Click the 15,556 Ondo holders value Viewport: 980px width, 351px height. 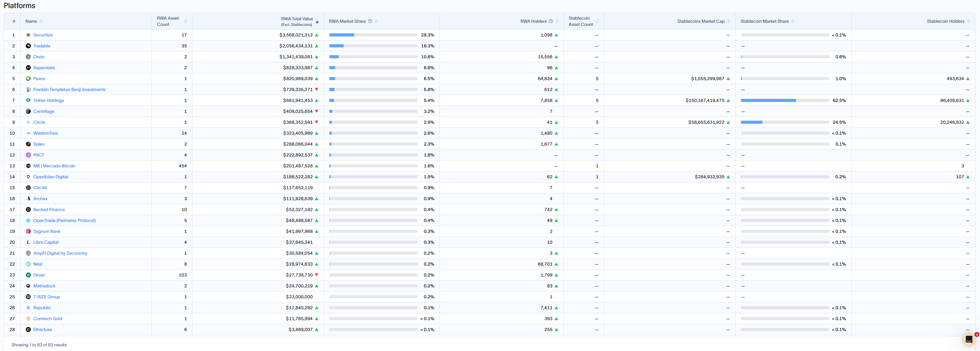[545, 57]
